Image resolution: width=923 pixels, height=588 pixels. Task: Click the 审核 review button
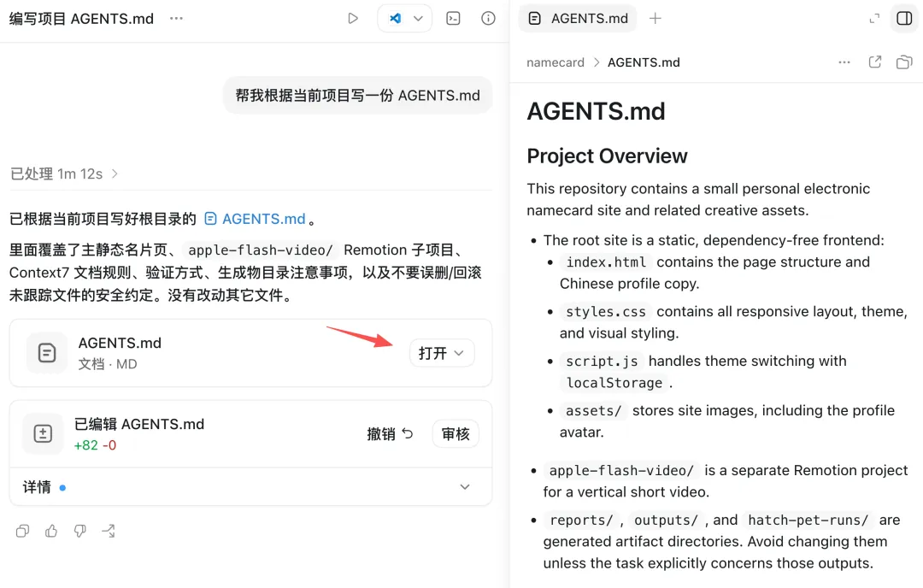(x=456, y=434)
